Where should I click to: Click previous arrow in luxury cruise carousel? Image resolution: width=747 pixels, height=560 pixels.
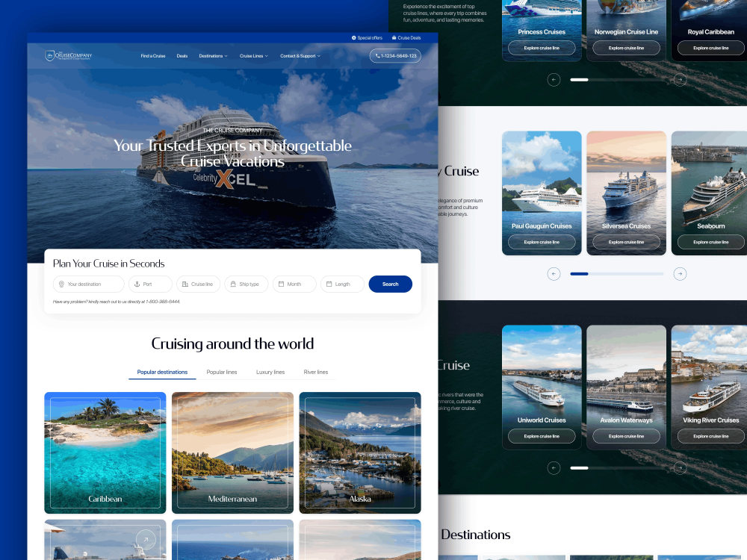tap(554, 274)
